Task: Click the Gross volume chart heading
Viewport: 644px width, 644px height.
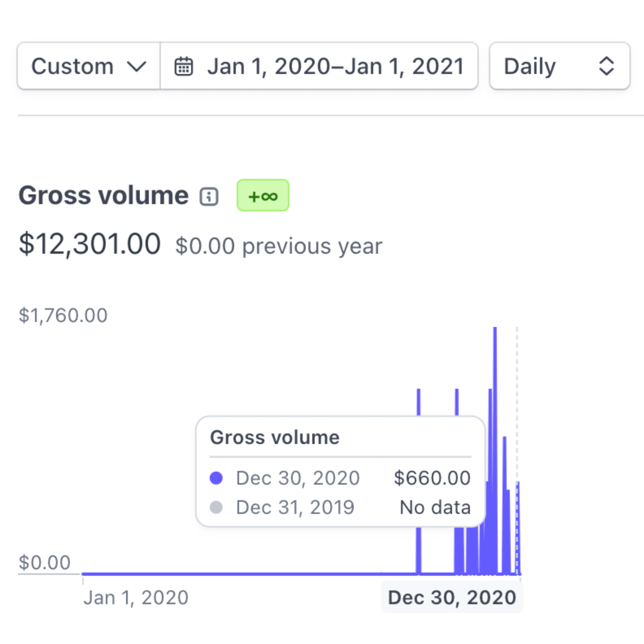Action: coord(104,196)
